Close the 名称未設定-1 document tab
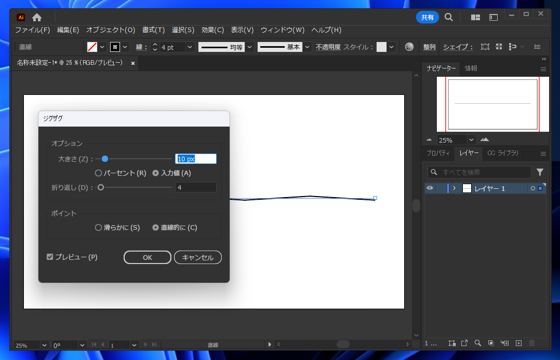 133,63
